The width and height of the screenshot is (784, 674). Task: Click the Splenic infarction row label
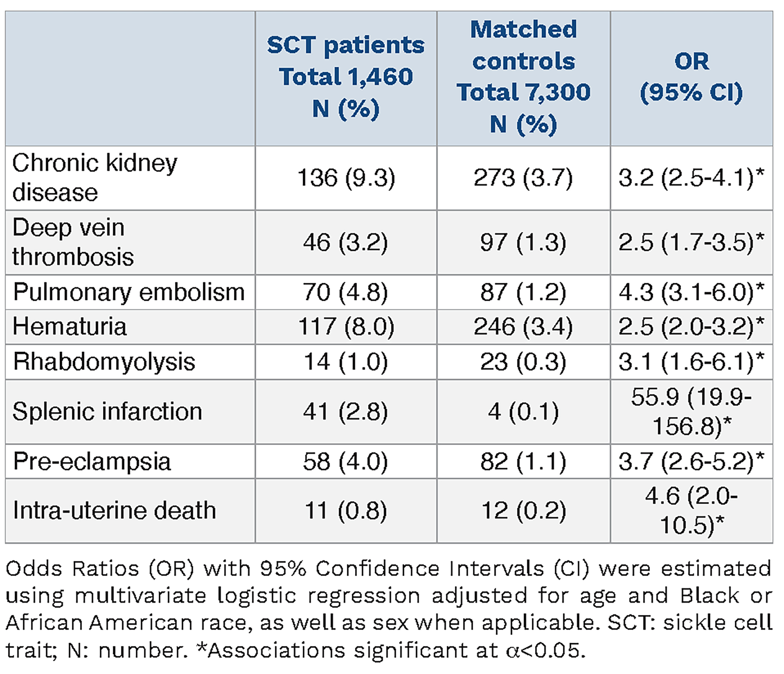[x=107, y=411]
